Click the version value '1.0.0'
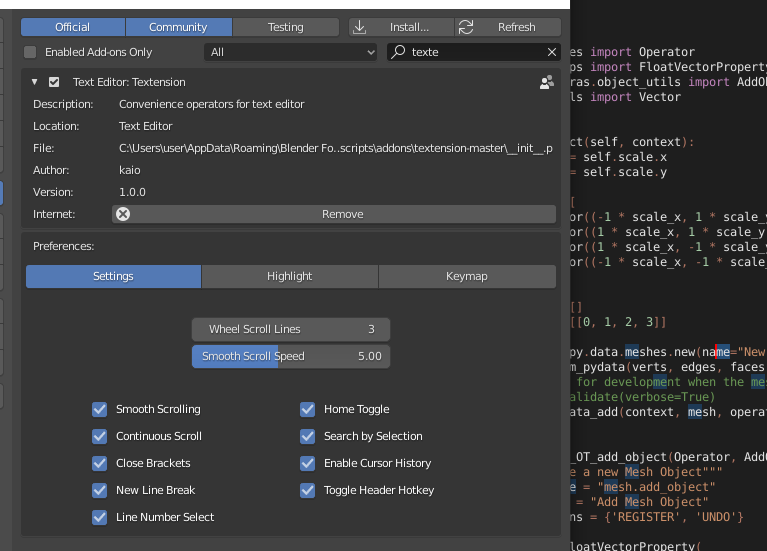Screen dimensions: 767x551 point(133,192)
